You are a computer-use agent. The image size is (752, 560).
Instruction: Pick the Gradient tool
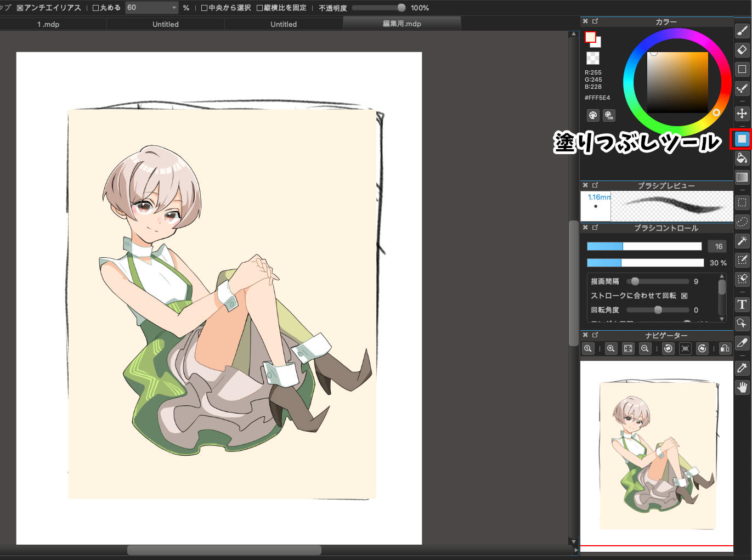[742, 177]
